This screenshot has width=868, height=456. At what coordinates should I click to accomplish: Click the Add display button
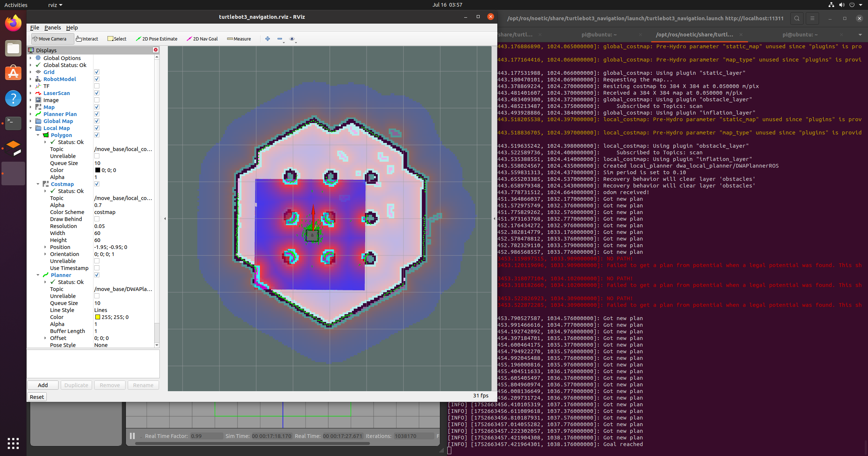click(43, 385)
